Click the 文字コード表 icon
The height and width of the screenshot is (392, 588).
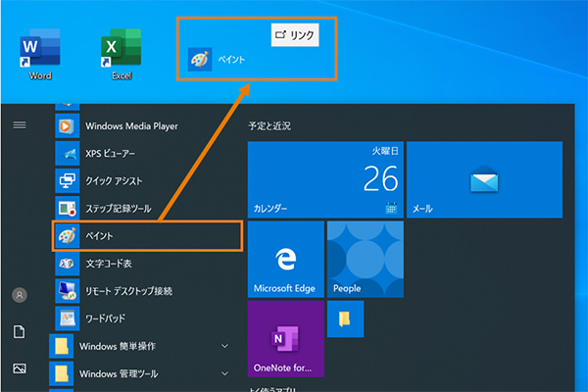pyautogui.click(x=68, y=264)
